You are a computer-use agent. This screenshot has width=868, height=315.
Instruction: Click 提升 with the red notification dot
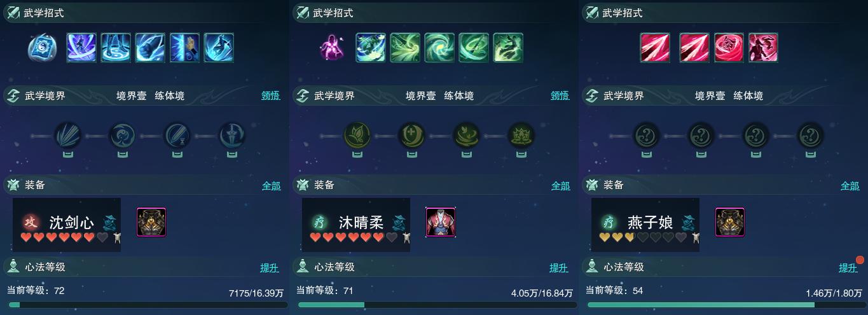[x=848, y=268]
